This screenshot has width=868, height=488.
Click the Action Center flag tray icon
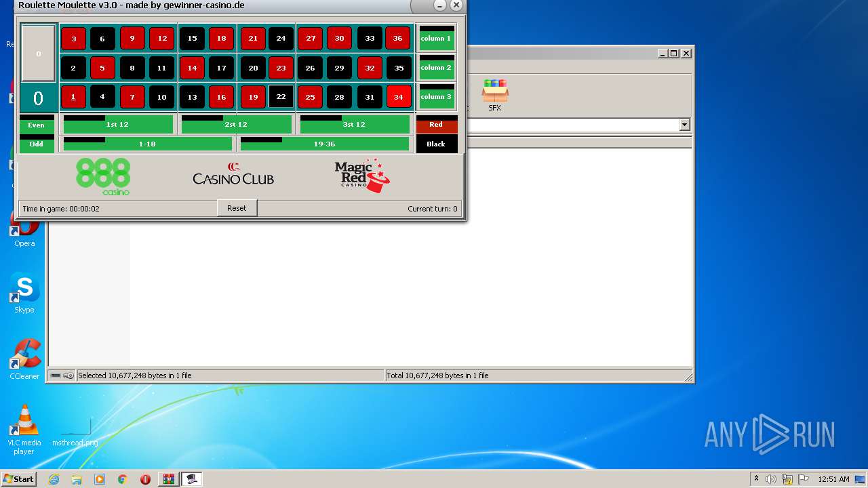[804, 479]
